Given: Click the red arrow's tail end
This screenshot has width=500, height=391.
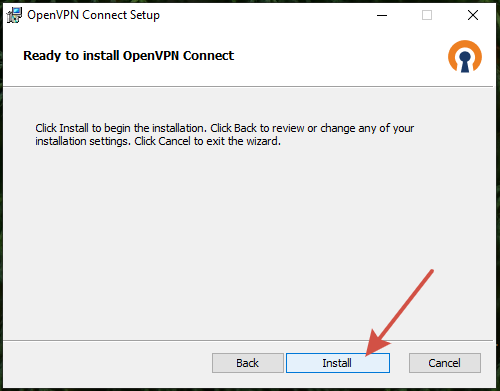Looking at the screenshot, I should coord(431,271).
